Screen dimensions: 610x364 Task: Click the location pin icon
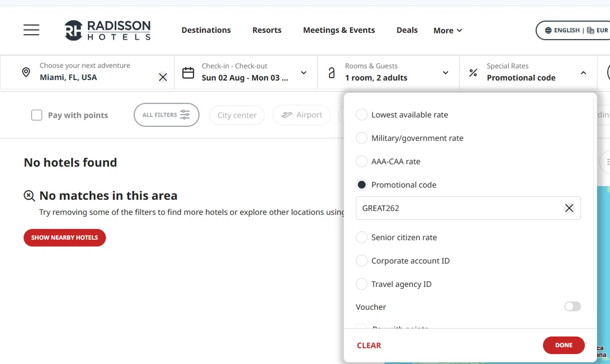[26, 72]
